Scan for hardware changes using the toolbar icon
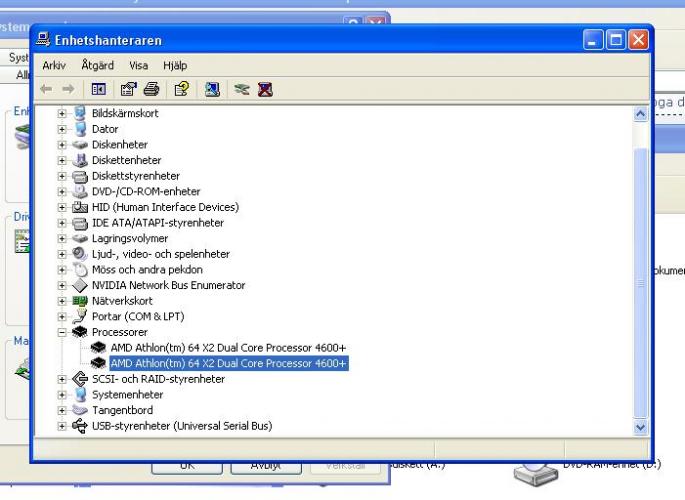The height and width of the screenshot is (500, 685). 211,89
